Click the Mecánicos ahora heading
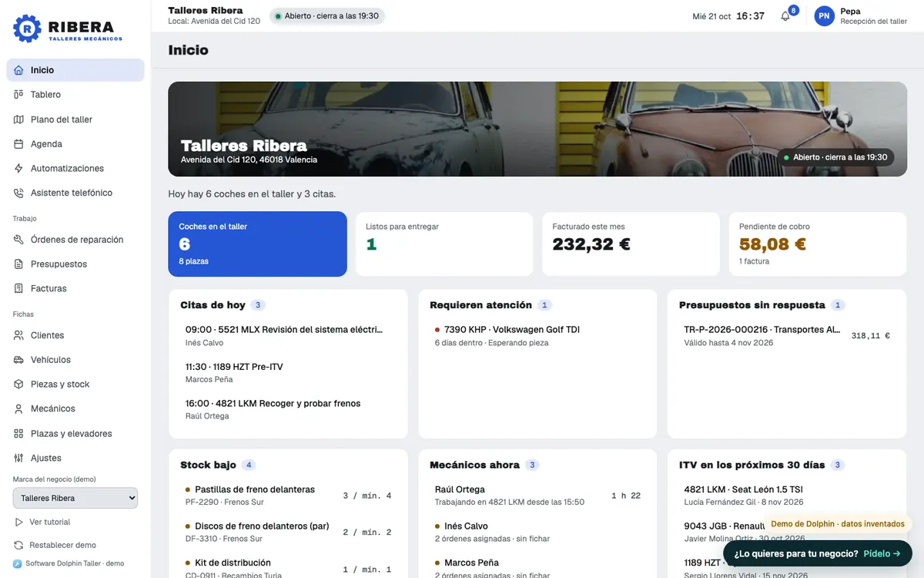This screenshot has height=578, width=924. [x=474, y=465]
